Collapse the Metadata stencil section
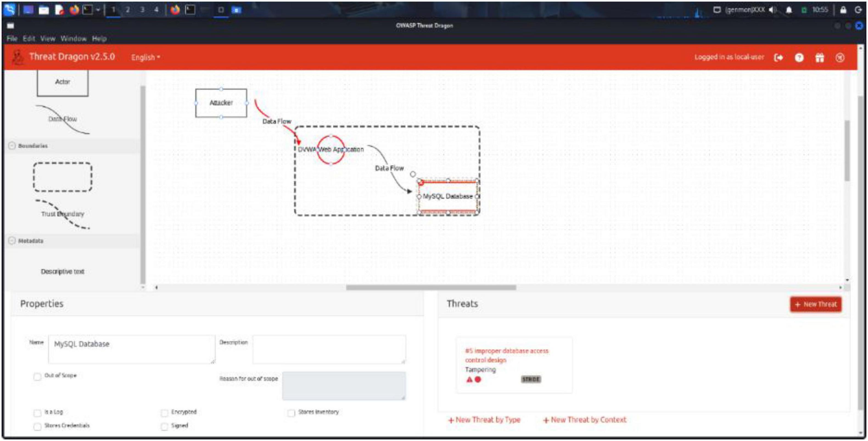The height and width of the screenshot is (441, 868). 12,241
